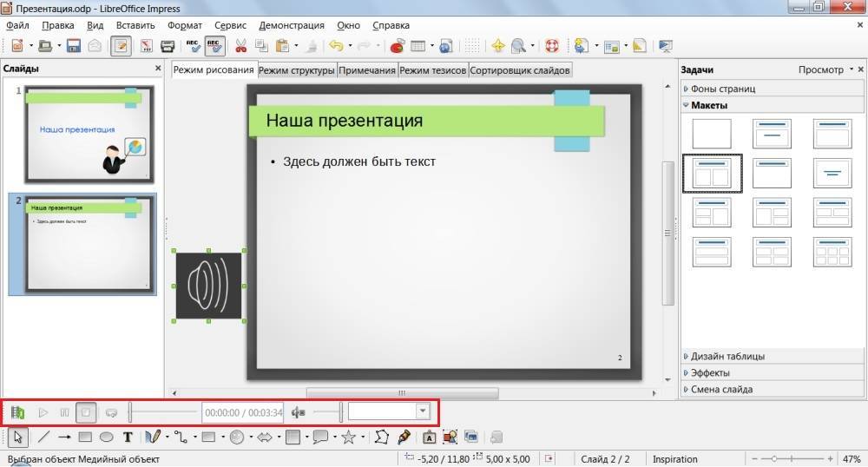The width and height of the screenshot is (868, 467).
Task: Open the media zoom dropdown
Action: 423,411
